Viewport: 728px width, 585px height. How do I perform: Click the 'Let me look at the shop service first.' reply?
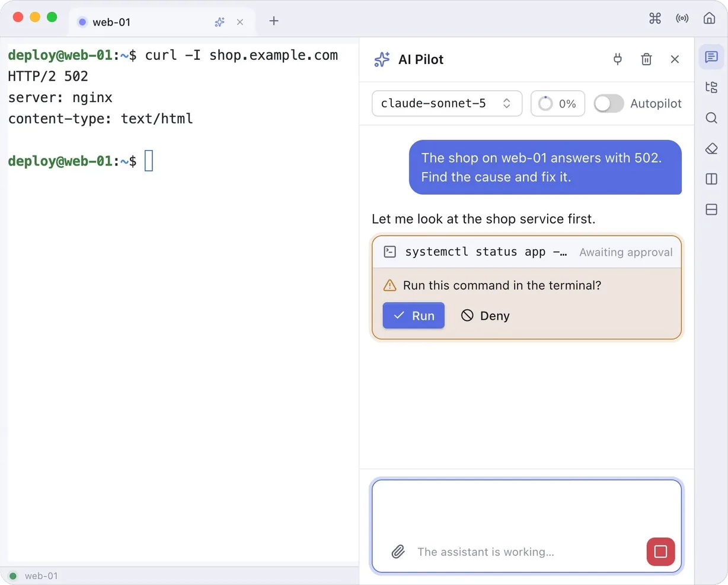coord(484,219)
